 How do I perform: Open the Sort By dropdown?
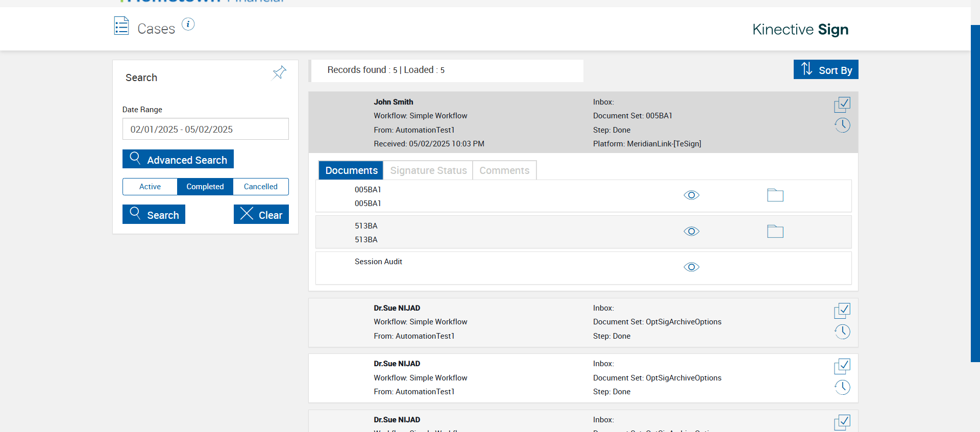825,70
